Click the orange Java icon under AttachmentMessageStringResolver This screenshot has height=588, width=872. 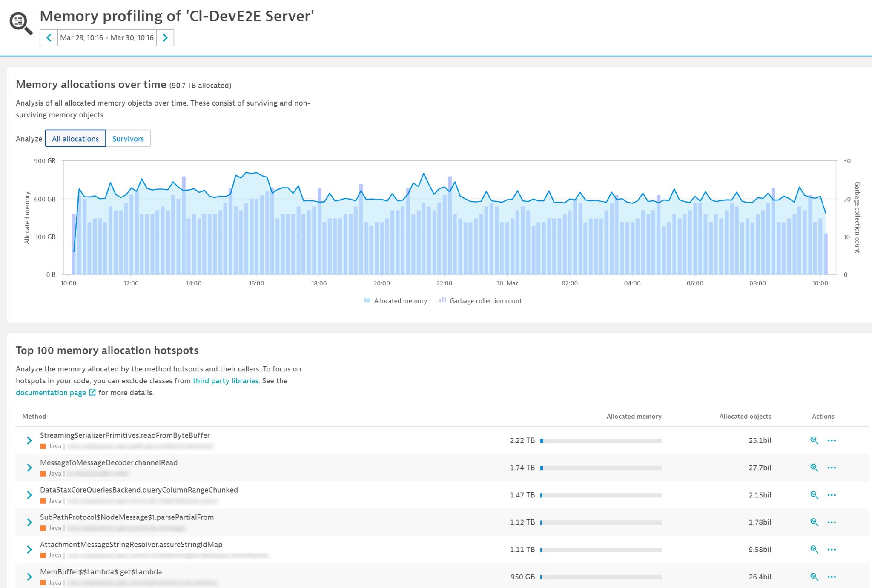pos(43,555)
